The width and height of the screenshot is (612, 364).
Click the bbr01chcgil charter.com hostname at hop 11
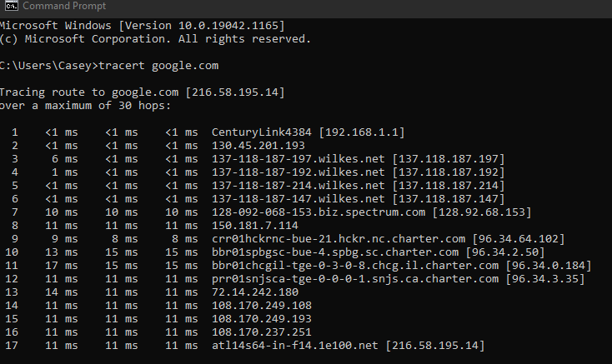coord(355,266)
